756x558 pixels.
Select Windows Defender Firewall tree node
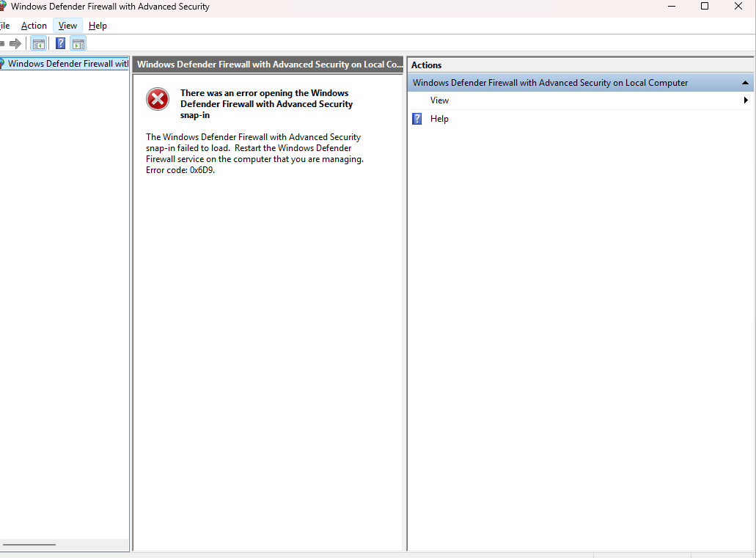pos(65,64)
